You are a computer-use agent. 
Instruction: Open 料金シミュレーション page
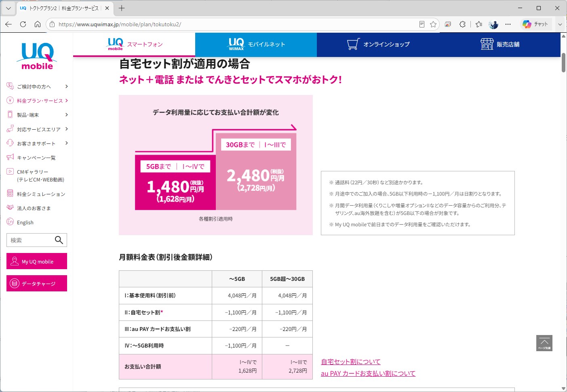pyautogui.click(x=41, y=194)
